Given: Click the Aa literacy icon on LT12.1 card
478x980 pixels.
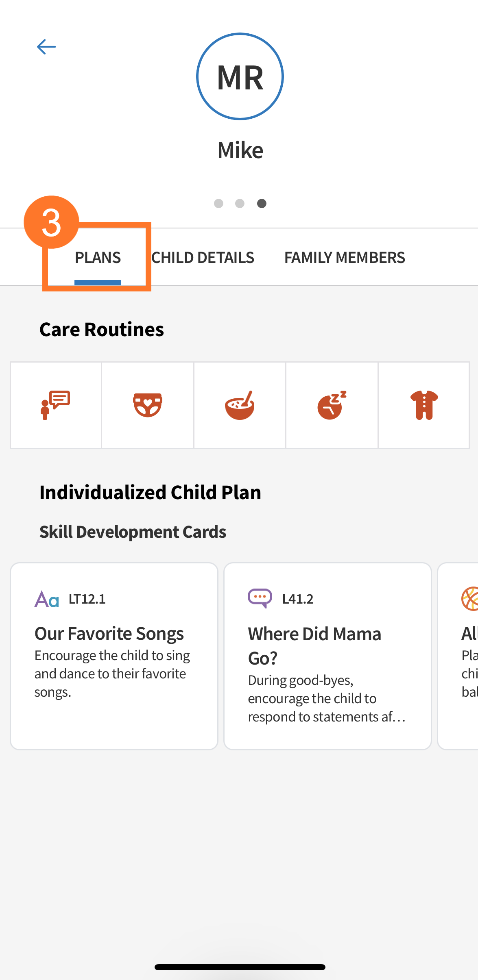Looking at the screenshot, I should click(46, 598).
